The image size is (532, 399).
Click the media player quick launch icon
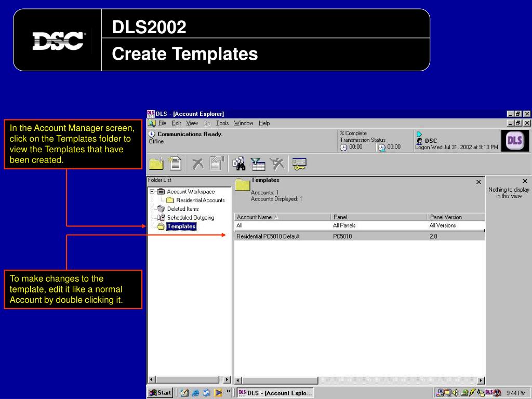pyautogui.click(x=218, y=393)
